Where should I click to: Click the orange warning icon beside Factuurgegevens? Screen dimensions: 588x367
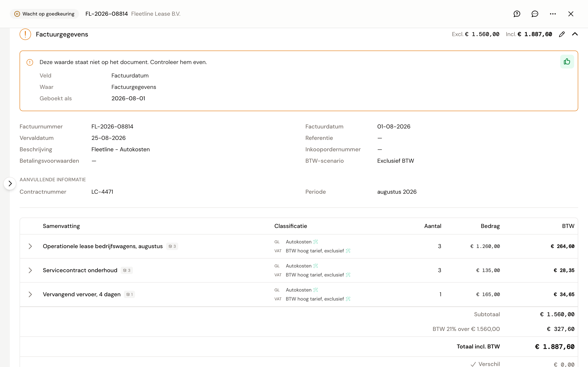pyautogui.click(x=25, y=34)
